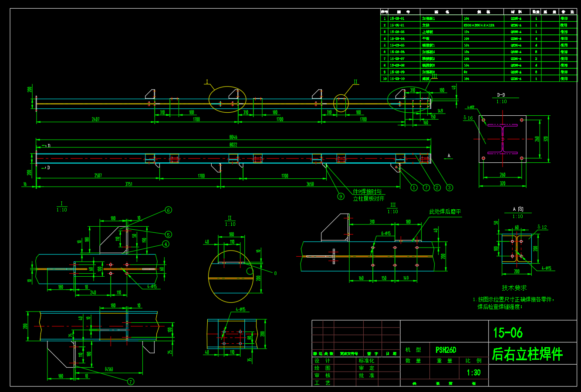Select the 8046 overall length dimension
The height and width of the screenshot is (392, 581).
click(233, 137)
